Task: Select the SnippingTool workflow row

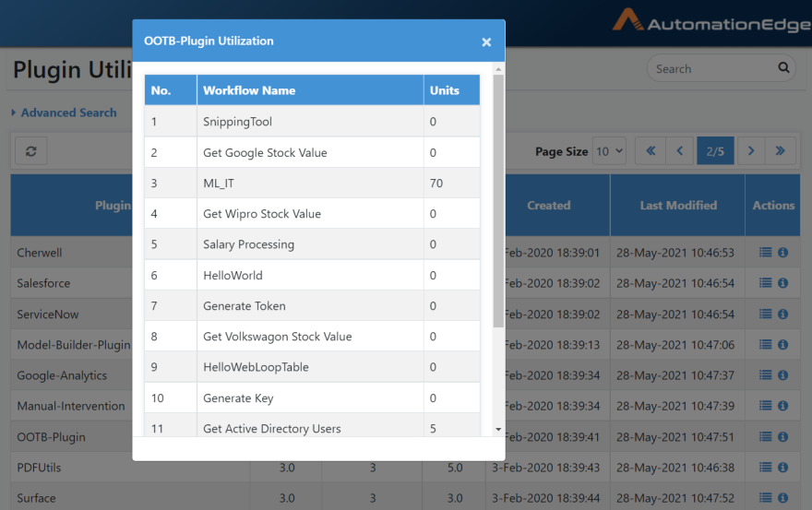Action: pos(312,122)
